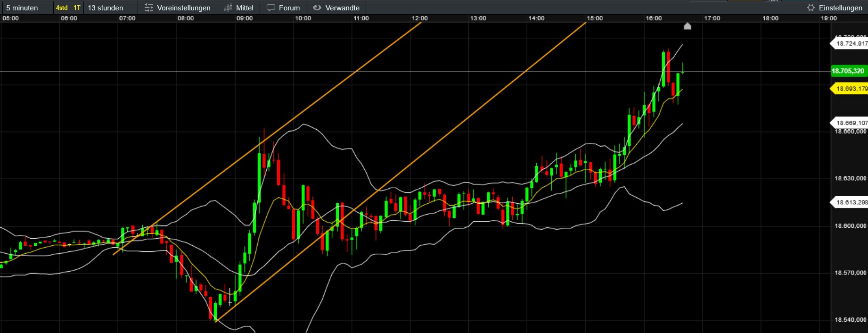868x333 pixels.
Task: Click the white price tag 18.613,298
Action: pyautogui.click(x=849, y=202)
